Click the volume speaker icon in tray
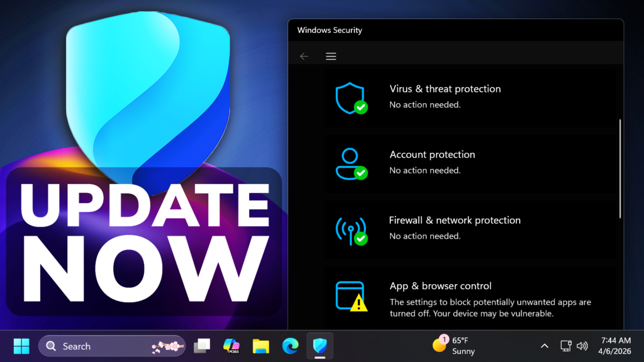Image resolution: width=644 pixels, height=362 pixels. pos(582,346)
